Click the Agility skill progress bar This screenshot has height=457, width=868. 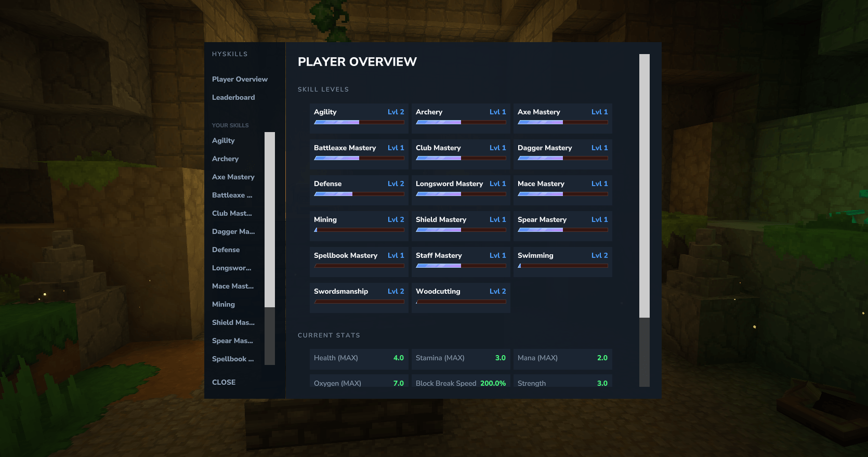[x=359, y=123]
